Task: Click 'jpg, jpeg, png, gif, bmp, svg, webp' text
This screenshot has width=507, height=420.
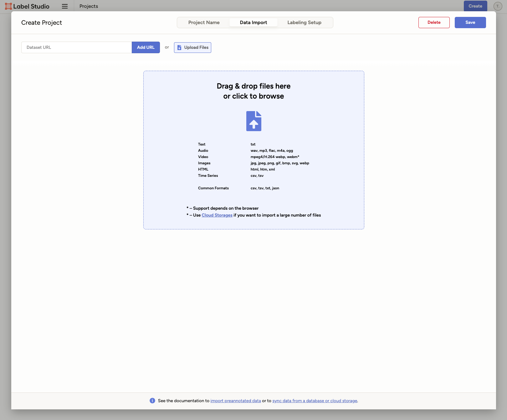Action: click(x=280, y=163)
